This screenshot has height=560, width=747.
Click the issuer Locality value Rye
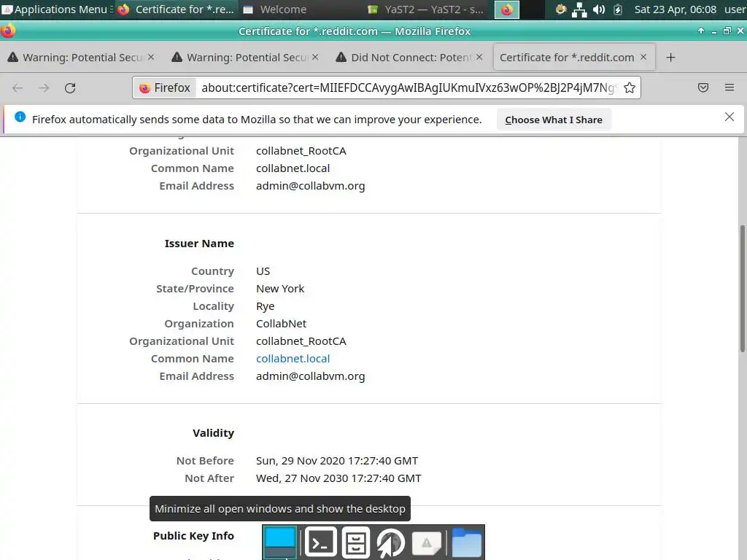click(266, 306)
